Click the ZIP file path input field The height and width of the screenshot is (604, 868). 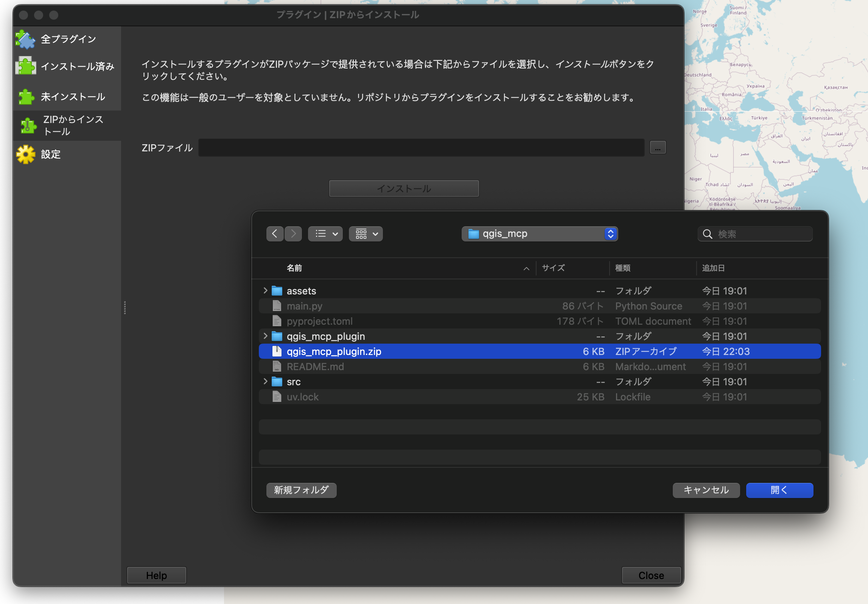click(x=421, y=148)
